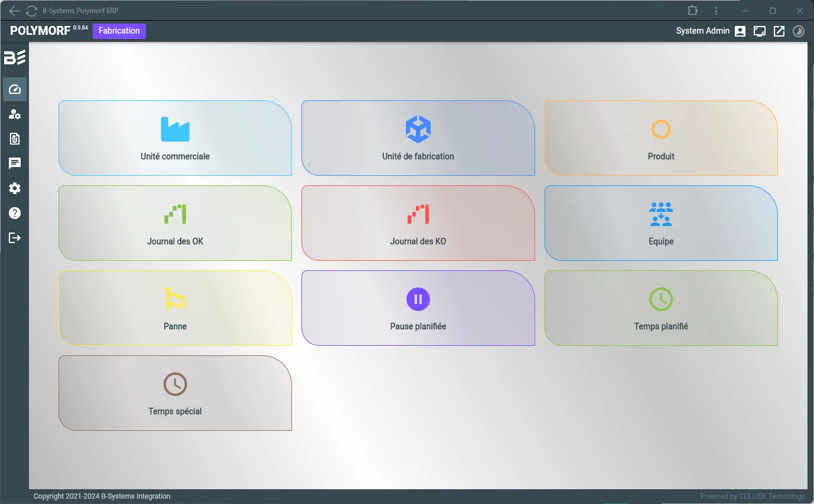
Task: Click the Fabrication module tag
Action: point(119,31)
